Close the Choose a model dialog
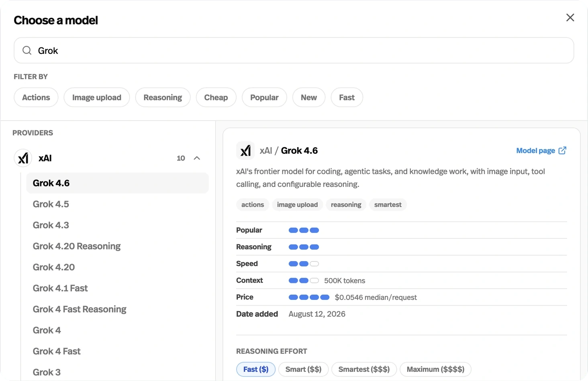This screenshot has height=381, width=588. click(x=570, y=18)
